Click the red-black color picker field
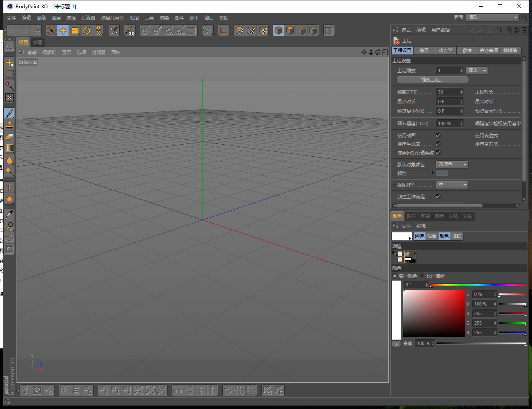The width and height of the screenshot is (532, 409). [x=434, y=313]
